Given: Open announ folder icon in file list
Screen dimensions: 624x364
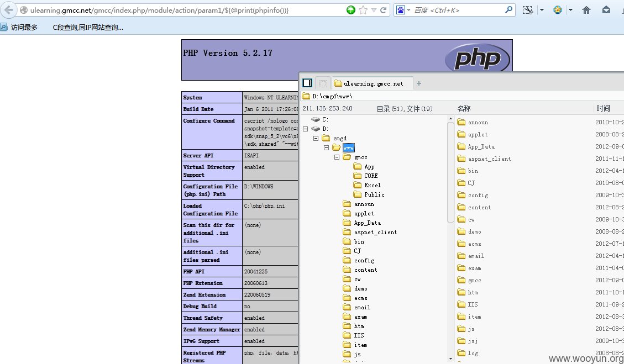Looking at the screenshot, I should [x=462, y=122].
